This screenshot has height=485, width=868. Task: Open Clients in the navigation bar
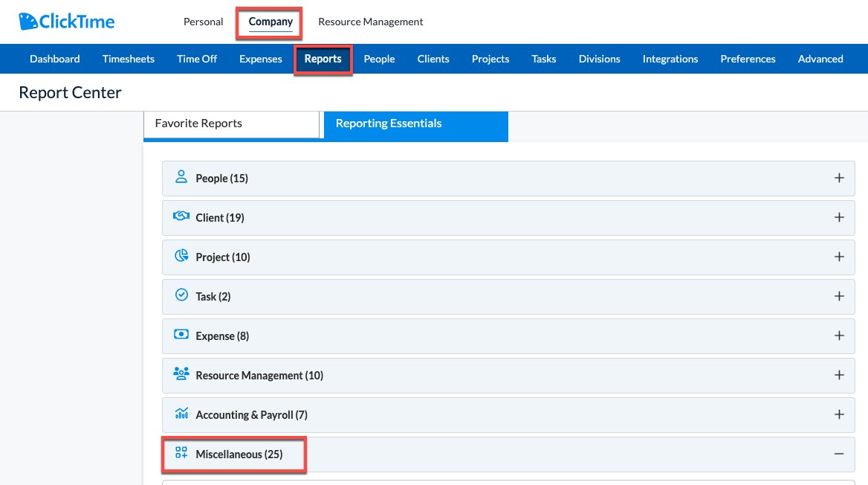[x=433, y=59]
